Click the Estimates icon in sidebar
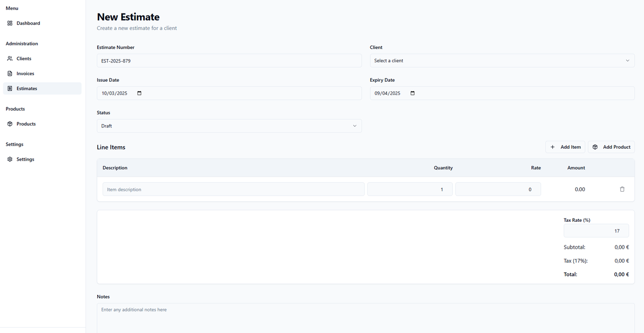The height and width of the screenshot is (333, 644). 10,89
